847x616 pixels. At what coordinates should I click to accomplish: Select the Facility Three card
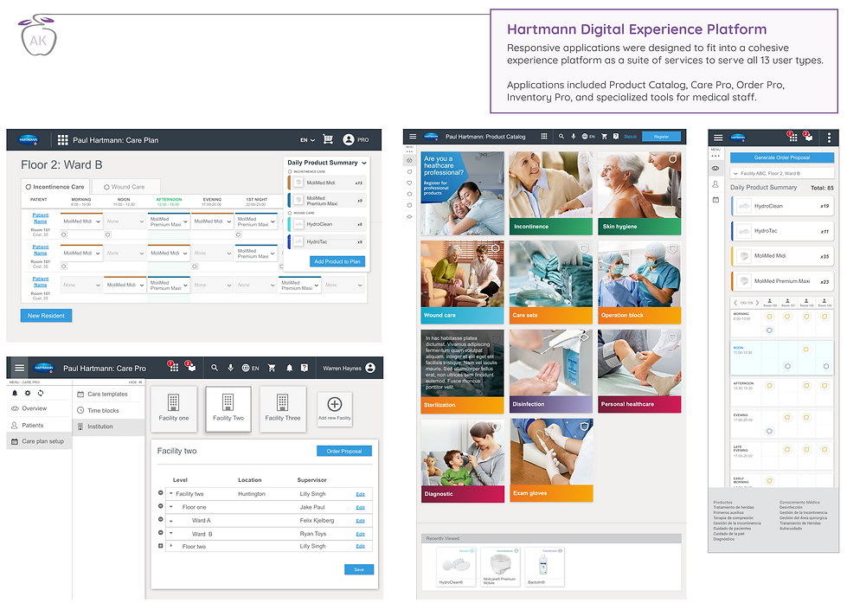(283, 408)
